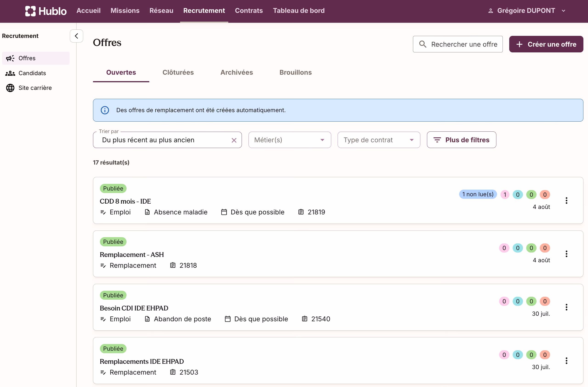Screen dimensions: 588x387
Task: Open the Métier(s) dropdown
Action: pyautogui.click(x=290, y=140)
